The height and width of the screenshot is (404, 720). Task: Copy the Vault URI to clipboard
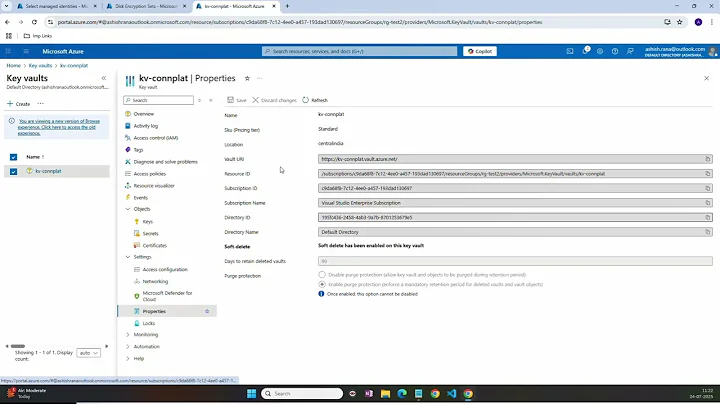click(x=708, y=159)
